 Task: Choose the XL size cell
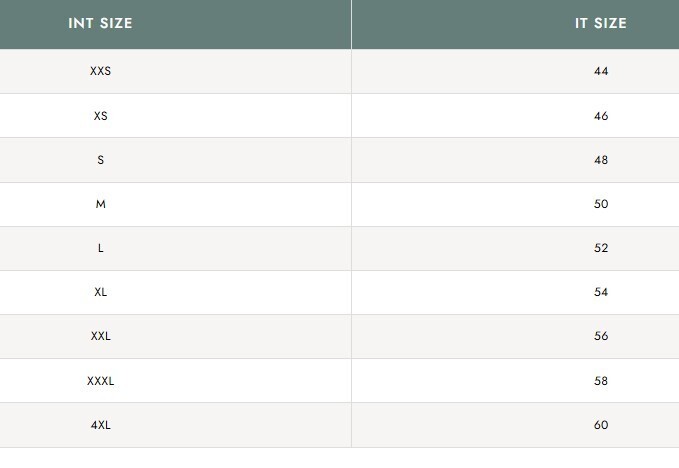click(100, 292)
